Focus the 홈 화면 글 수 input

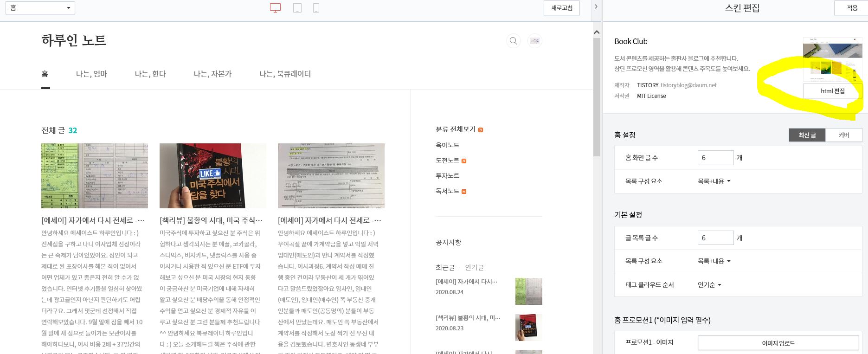(715, 158)
